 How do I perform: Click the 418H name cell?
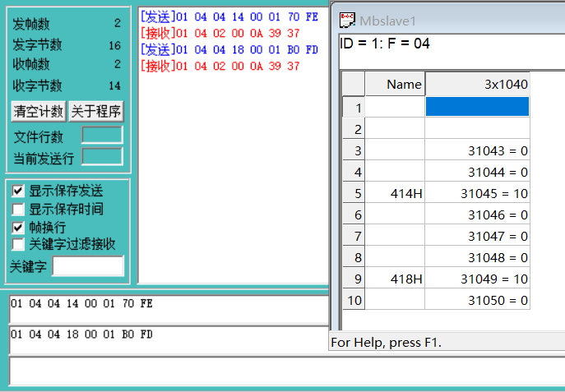coord(394,279)
